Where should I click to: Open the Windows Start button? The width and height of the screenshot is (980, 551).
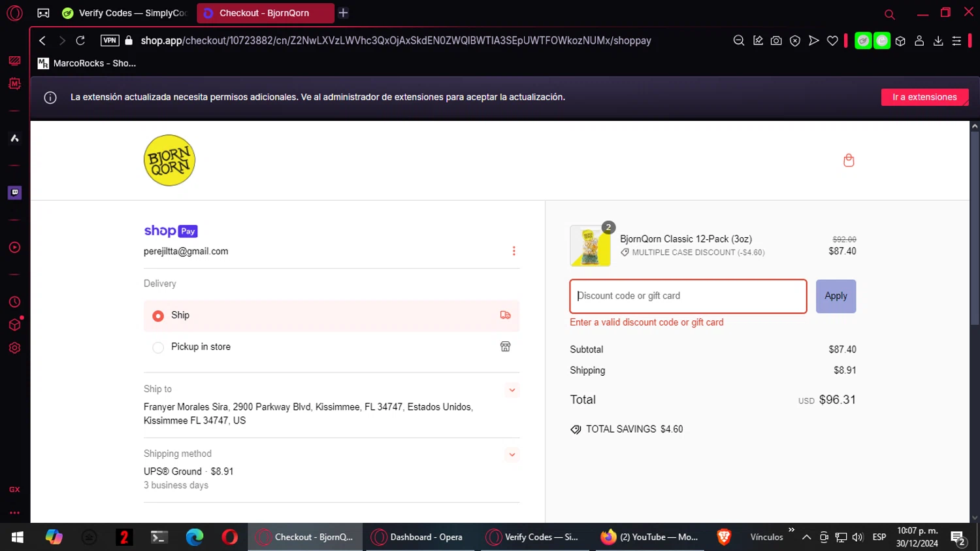click(18, 537)
